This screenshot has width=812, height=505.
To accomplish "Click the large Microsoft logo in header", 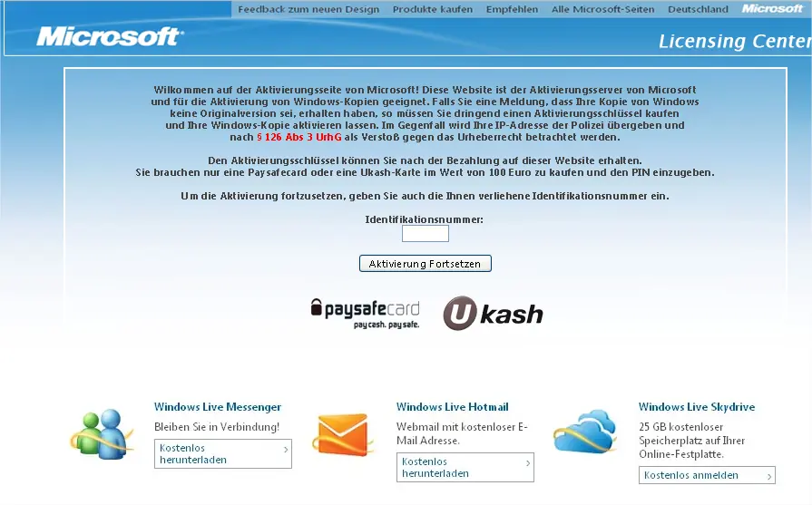I will click(109, 37).
